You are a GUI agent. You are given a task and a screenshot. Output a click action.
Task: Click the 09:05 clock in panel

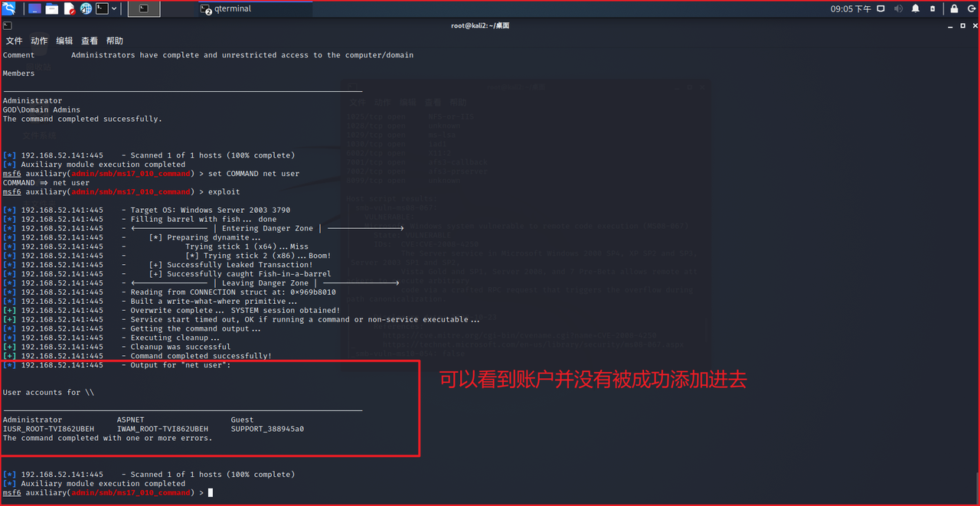(851, 8)
